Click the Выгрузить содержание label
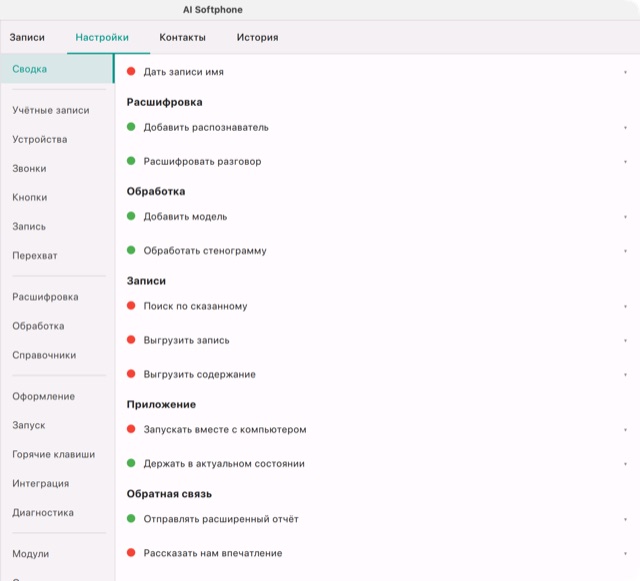The image size is (640, 581). point(200,374)
